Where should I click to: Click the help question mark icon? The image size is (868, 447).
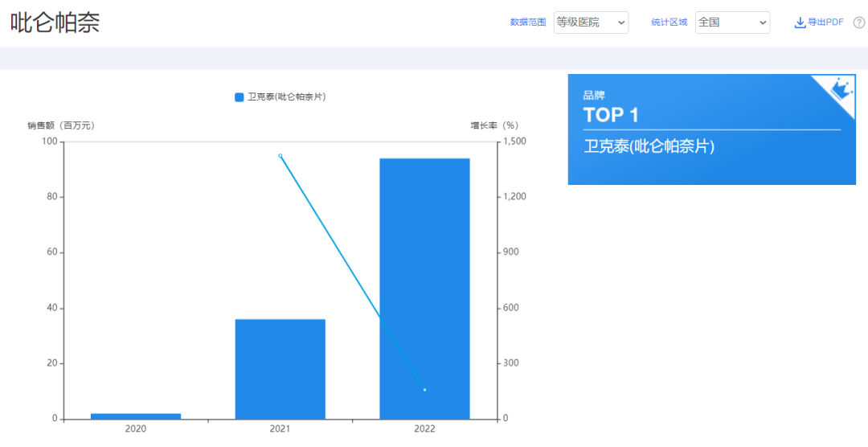[x=858, y=23]
